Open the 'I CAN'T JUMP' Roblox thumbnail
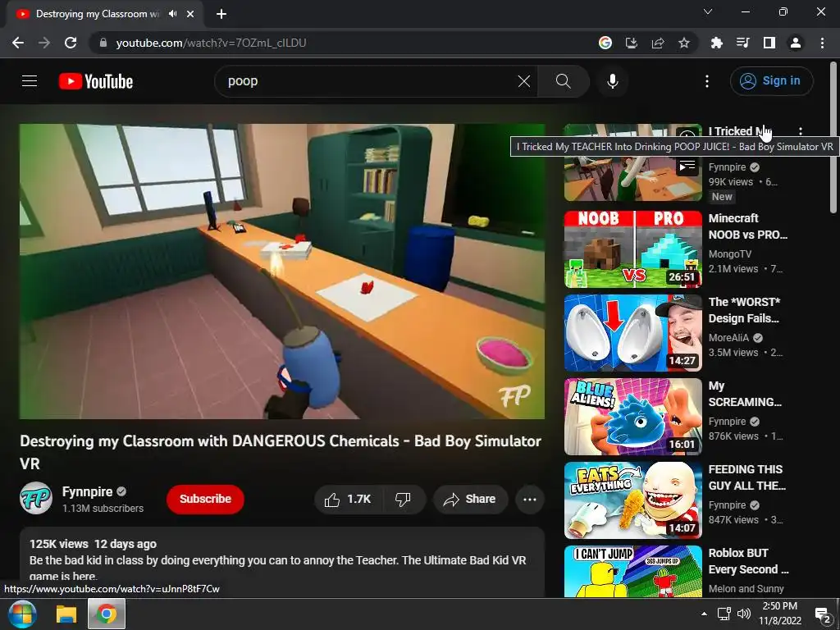 coord(632,571)
